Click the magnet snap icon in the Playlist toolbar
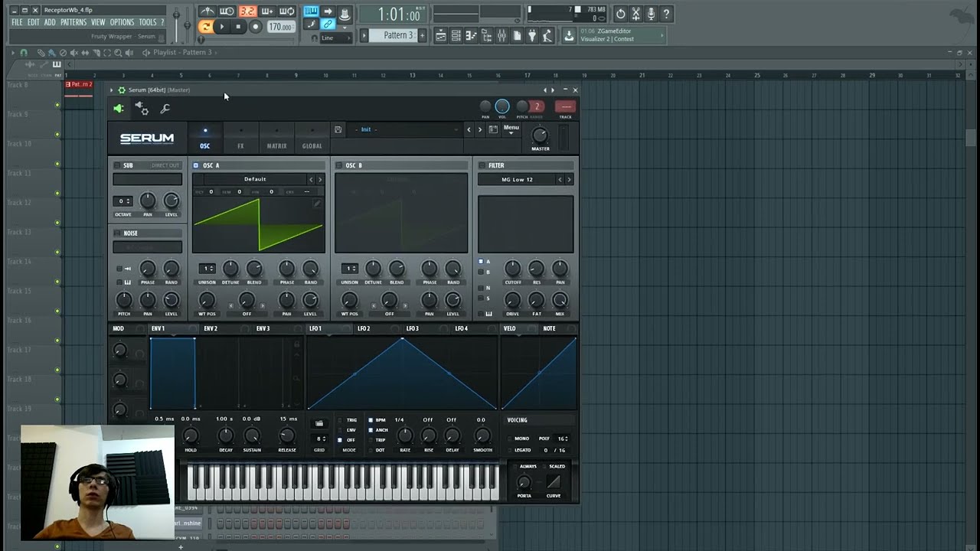980x551 pixels. [24, 53]
